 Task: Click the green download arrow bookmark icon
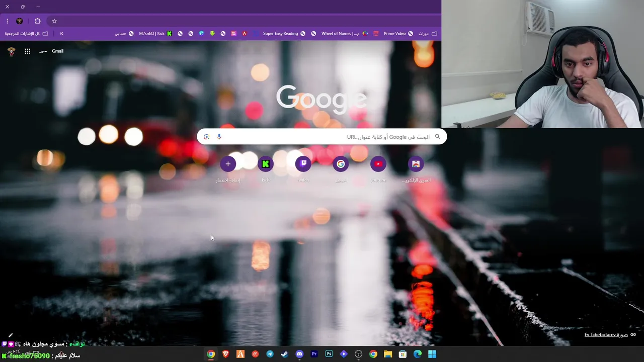coord(212,34)
